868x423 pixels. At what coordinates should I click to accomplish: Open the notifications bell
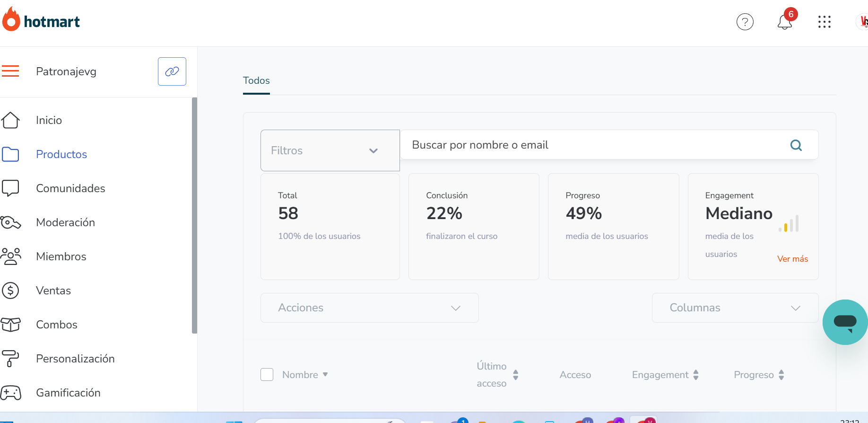[x=785, y=22]
